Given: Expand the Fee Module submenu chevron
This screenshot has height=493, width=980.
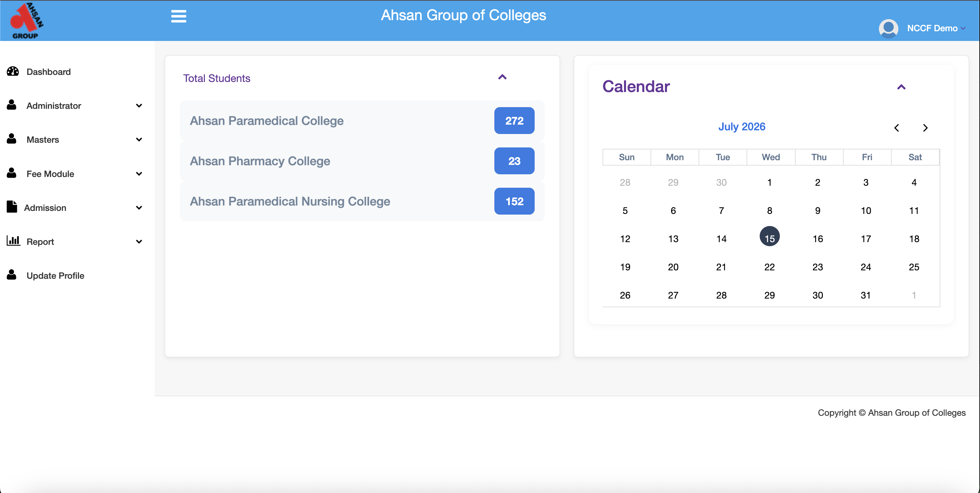Looking at the screenshot, I should coord(139,174).
